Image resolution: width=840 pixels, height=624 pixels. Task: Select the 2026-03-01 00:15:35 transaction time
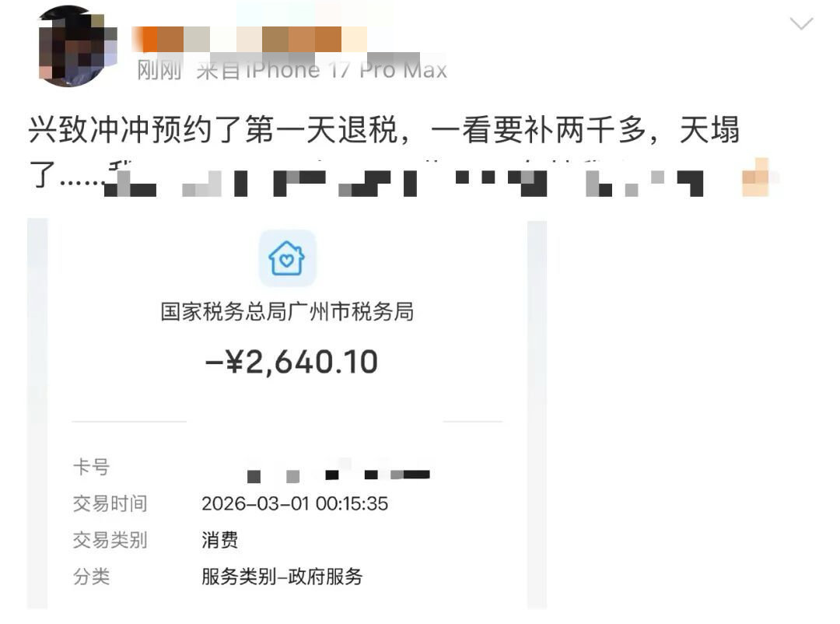click(295, 504)
